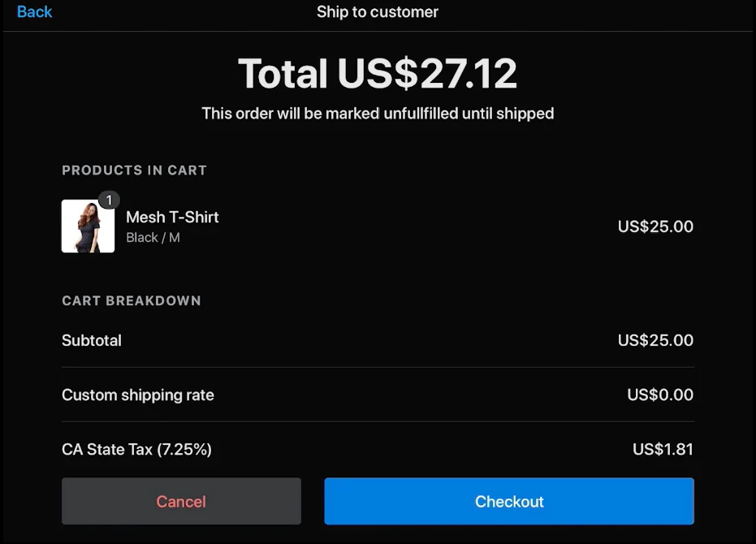This screenshot has width=756, height=544.
Task: Click the quantity badge on the product image
Action: [108, 199]
